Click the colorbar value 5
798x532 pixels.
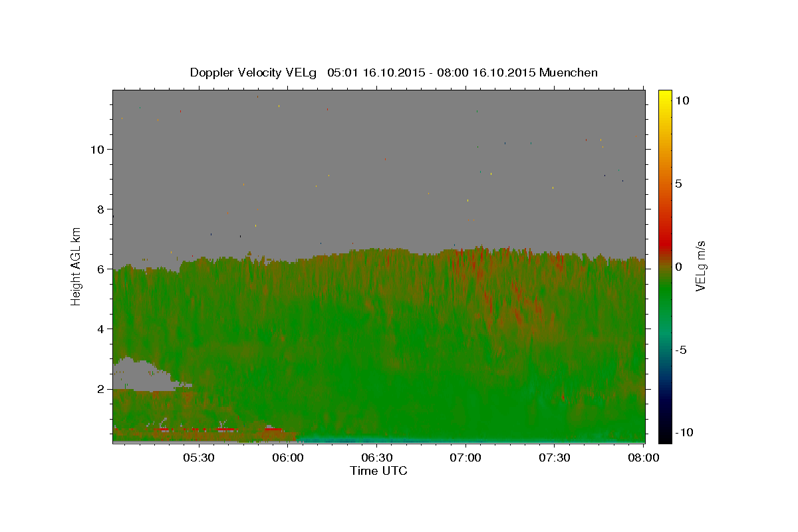click(x=678, y=184)
